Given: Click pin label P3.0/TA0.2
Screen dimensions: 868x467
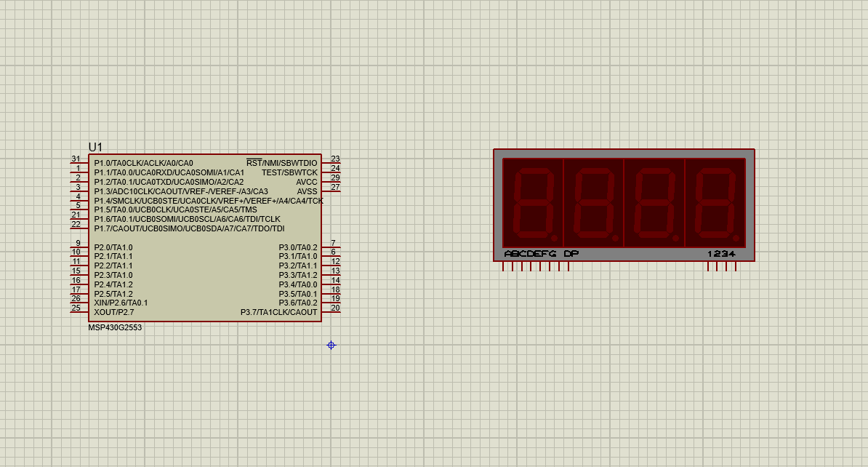Looking at the screenshot, I should (298, 247).
